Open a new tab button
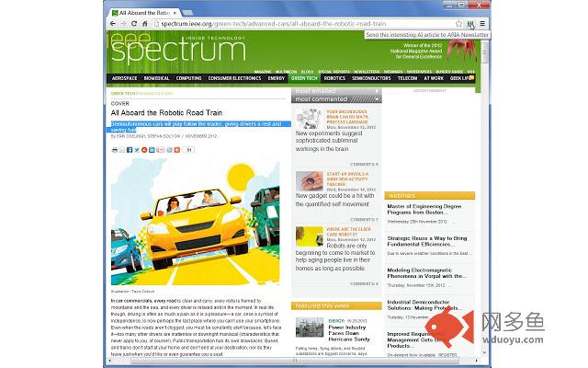The width and height of the screenshot is (588, 368). coord(187,13)
